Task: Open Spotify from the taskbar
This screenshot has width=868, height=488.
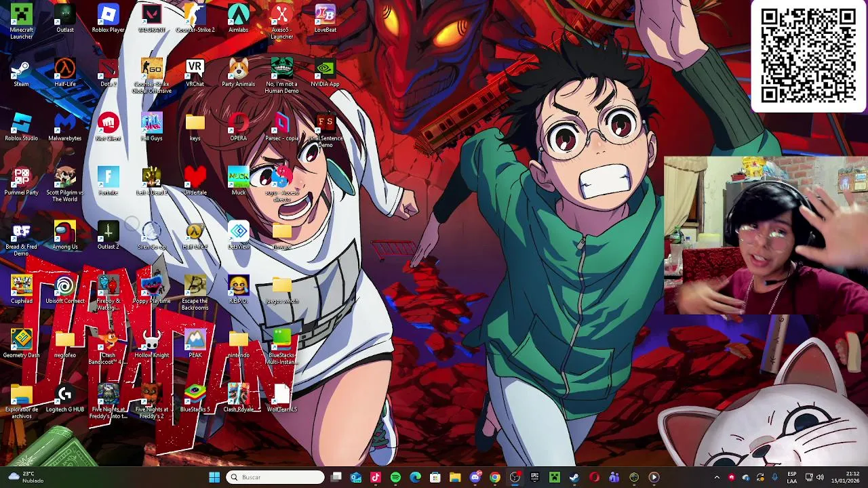Action: 395,477
